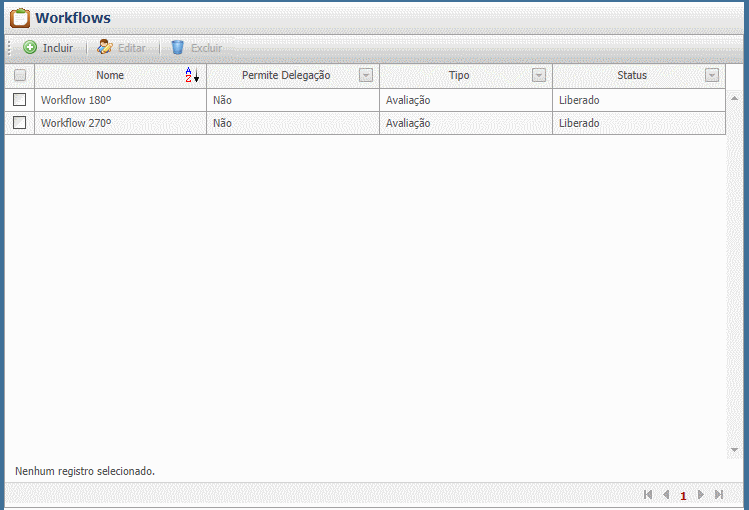749x510 pixels.
Task: Check the Workflow 180º row checkbox
Action: [19, 99]
